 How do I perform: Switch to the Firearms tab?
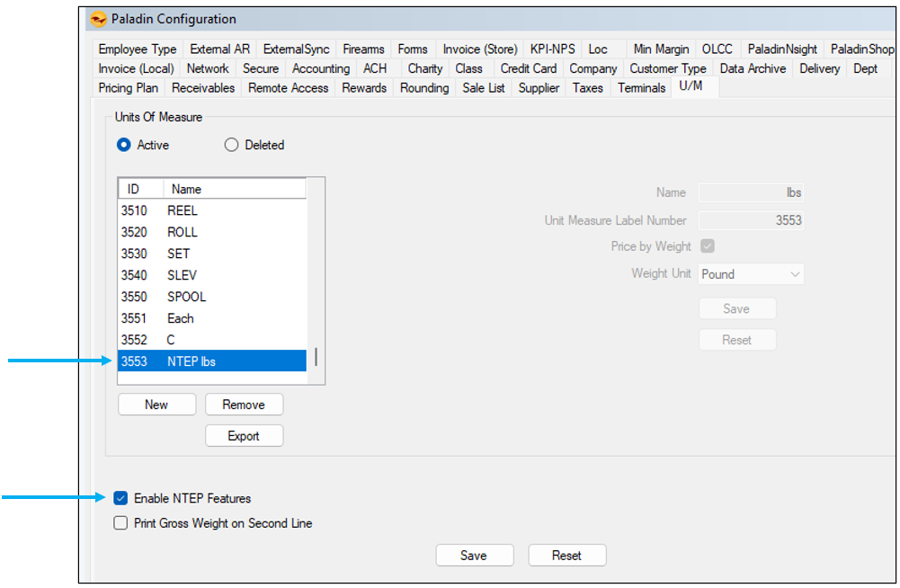pos(363,49)
